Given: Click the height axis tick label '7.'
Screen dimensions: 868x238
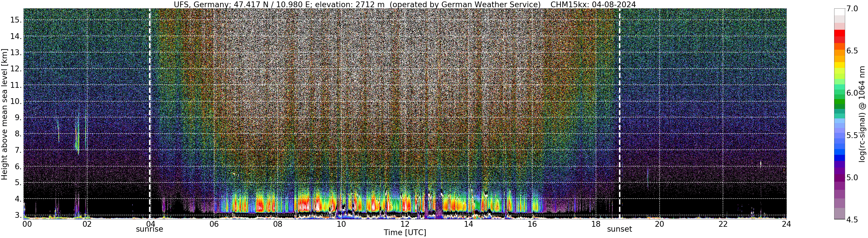Looking at the screenshot, I should pyautogui.click(x=18, y=150).
